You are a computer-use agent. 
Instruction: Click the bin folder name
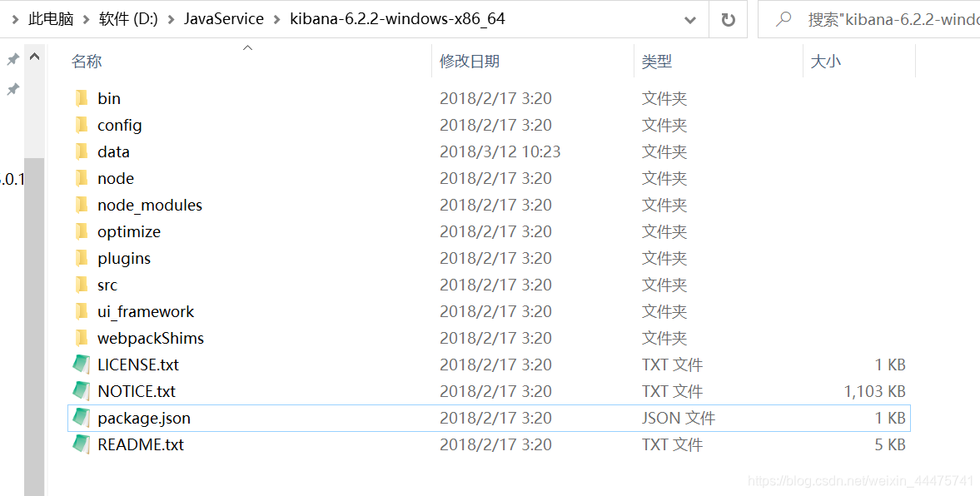pos(109,98)
